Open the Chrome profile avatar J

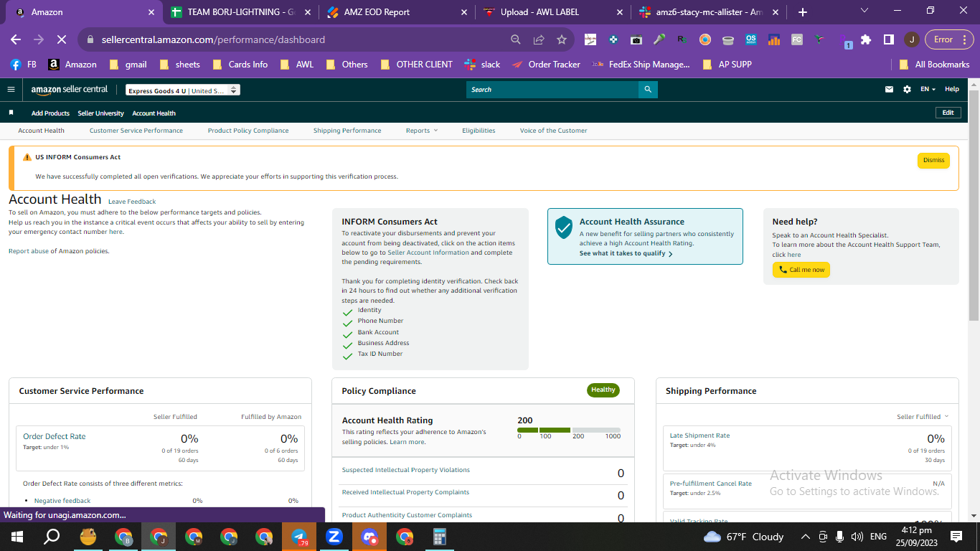911,39
